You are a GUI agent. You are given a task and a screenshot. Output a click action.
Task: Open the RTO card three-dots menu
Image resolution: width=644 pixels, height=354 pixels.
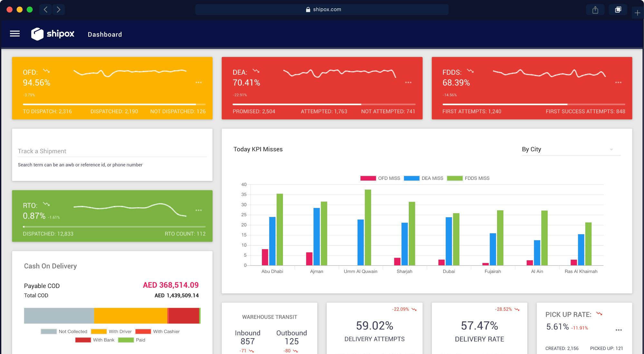click(x=198, y=210)
